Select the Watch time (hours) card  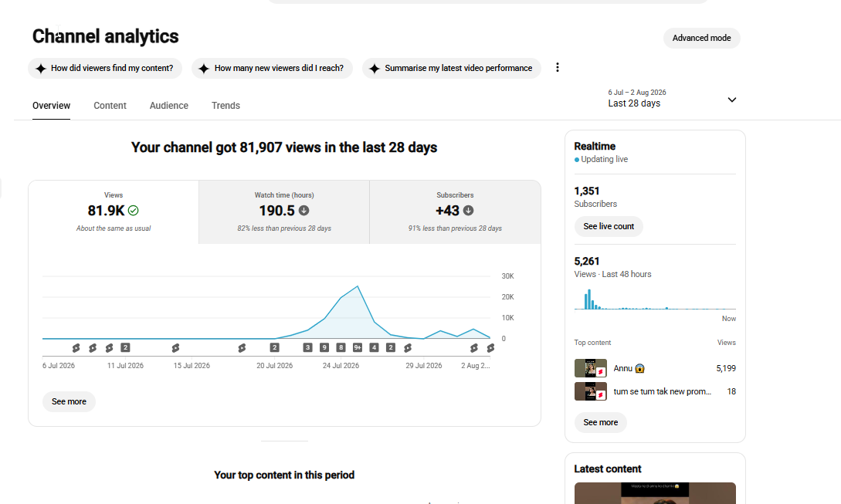coord(284,212)
